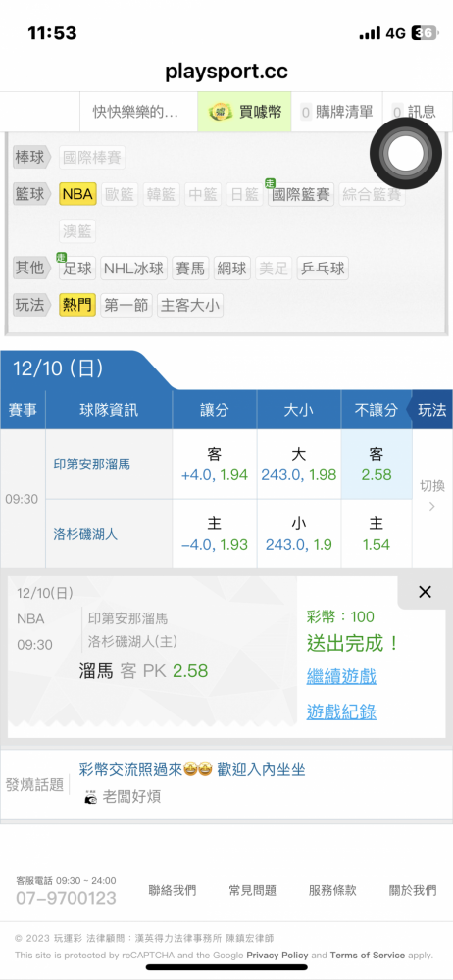Pick over 243.0, 1.98
The width and height of the screenshot is (453, 980).
pyautogui.click(x=299, y=464)
